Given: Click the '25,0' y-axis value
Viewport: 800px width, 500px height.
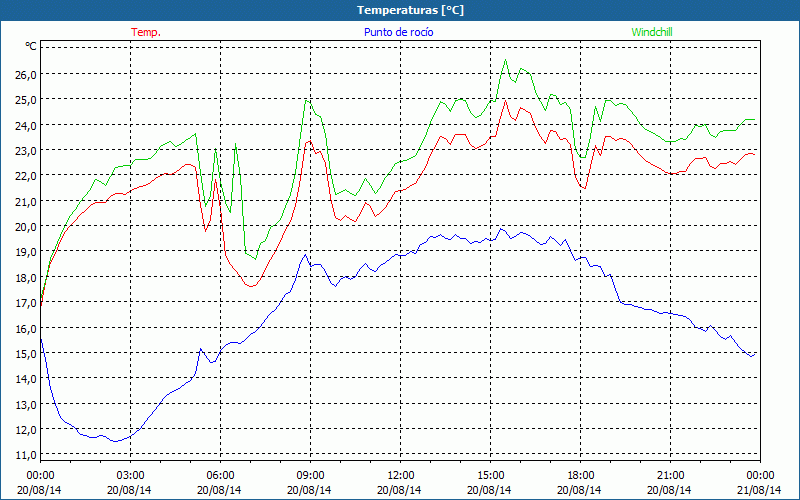Looking at the screenshot, I should pyautogui.click(x=26, y=100).
